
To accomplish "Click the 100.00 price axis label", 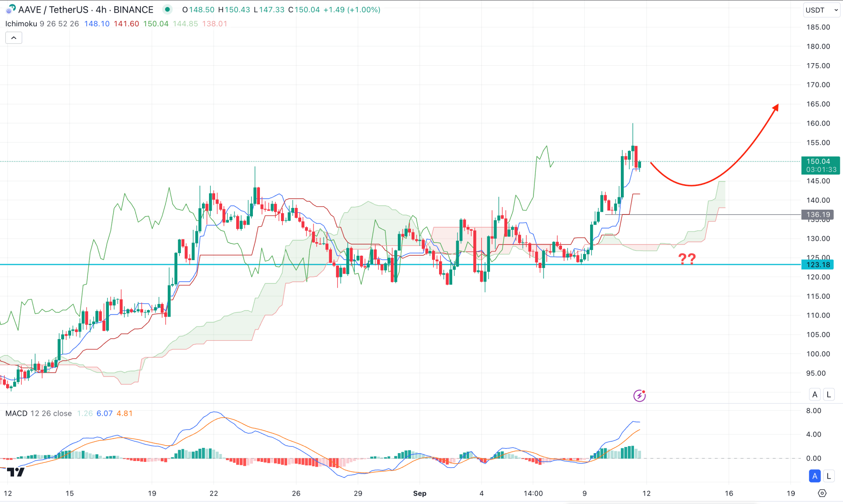I will [x=818, y=354].
